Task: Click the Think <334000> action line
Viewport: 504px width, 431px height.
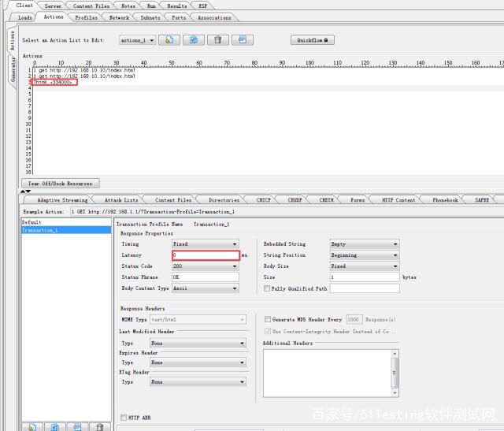Action: point(54,82)
